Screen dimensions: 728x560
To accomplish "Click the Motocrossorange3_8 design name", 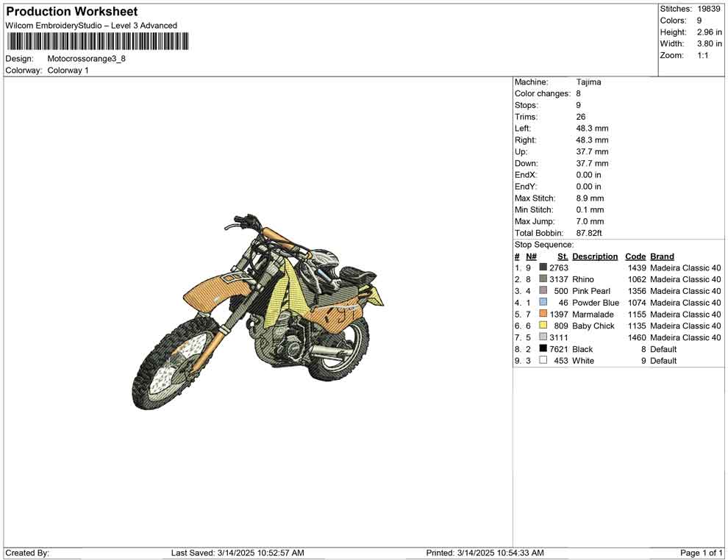I will pyautogui.click(x=87, y=59).
